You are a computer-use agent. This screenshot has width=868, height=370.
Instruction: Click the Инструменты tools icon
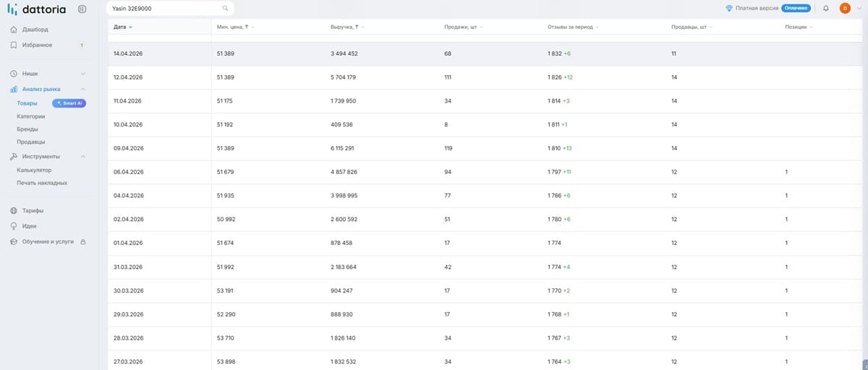(14, 156)
